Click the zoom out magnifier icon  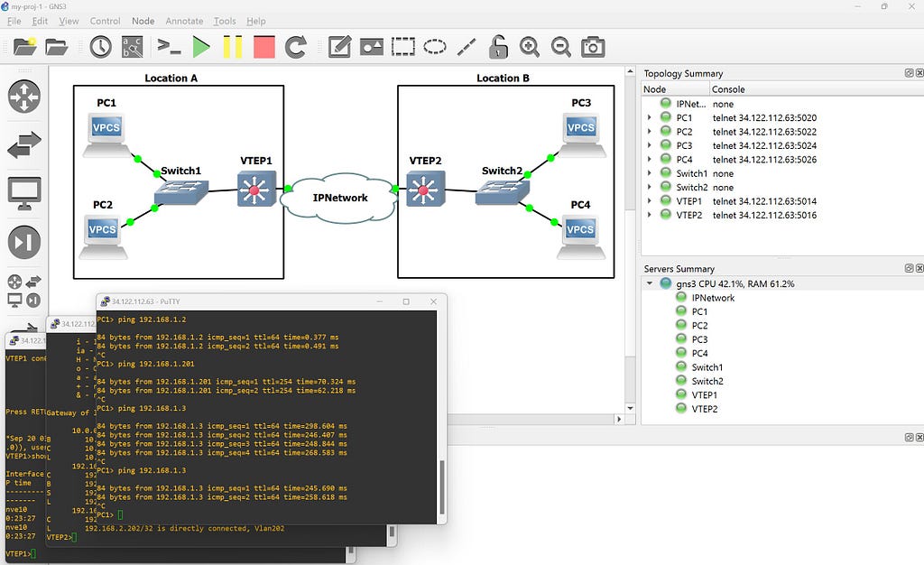(560, 47)
